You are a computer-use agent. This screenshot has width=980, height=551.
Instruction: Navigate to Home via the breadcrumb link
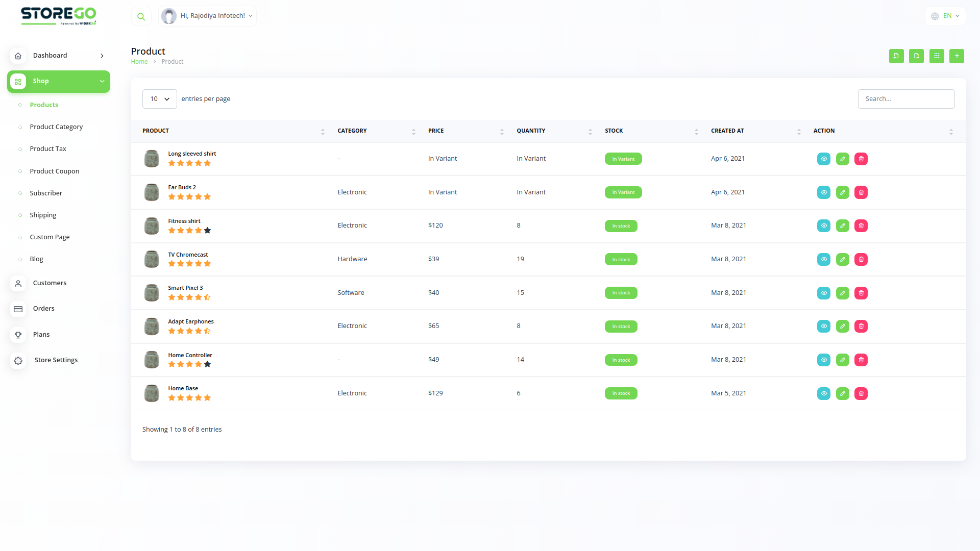[x=139, y=61]
